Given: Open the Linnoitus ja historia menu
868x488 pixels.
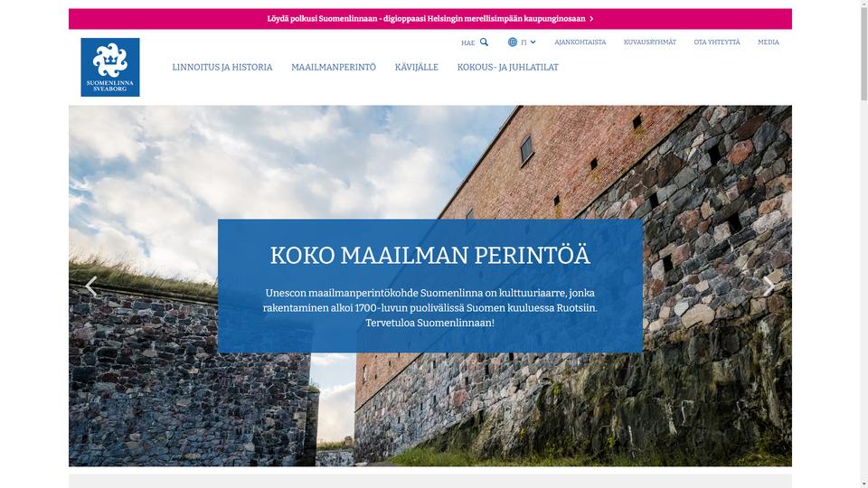Looking at the screenshot, I should pos(222,68).
